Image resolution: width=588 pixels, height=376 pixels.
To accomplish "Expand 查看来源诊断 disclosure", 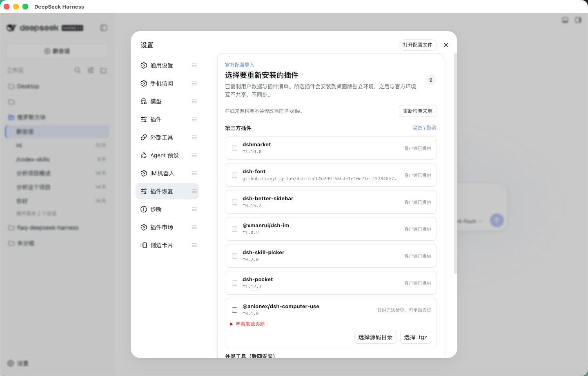I will pyautogui.click(x=247, y=324).
